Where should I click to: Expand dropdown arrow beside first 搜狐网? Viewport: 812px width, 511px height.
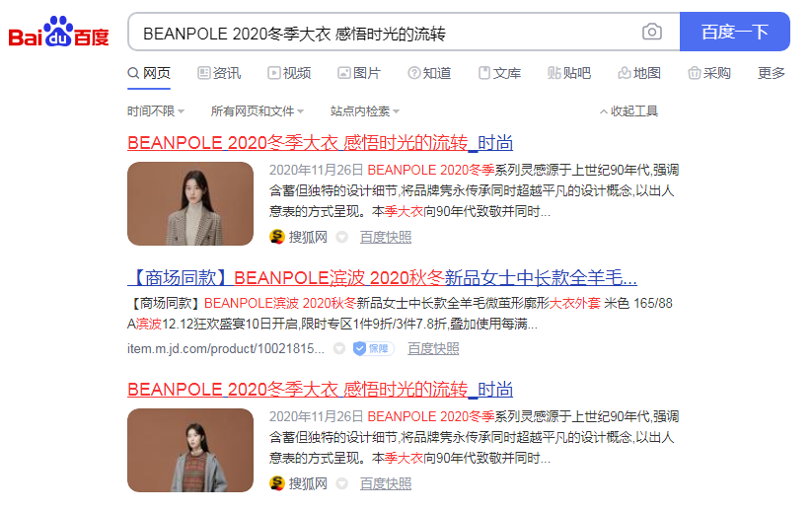(341, 237)
